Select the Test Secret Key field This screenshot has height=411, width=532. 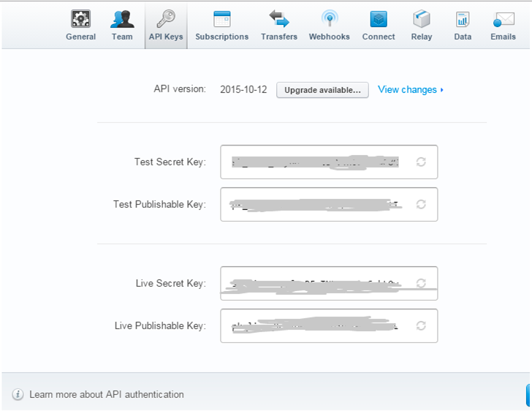tap(329, 162)
